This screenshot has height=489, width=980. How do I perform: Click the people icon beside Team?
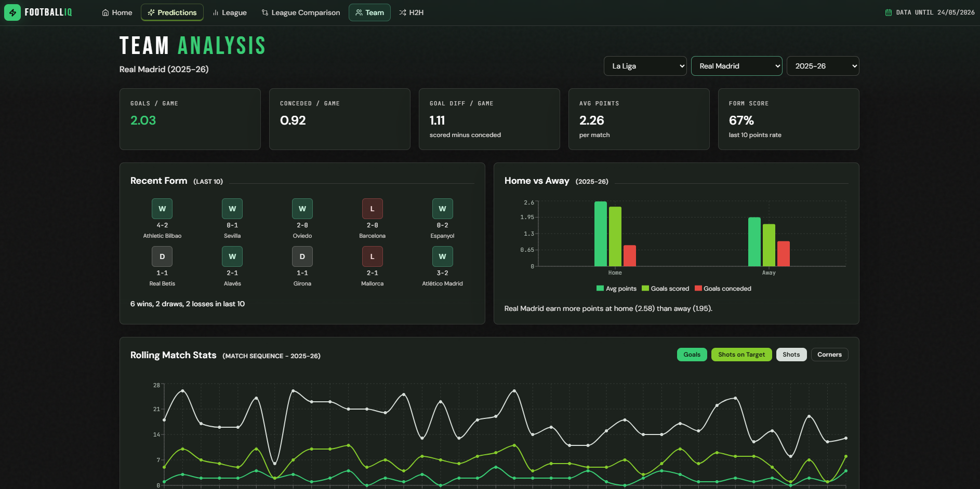coord(359,12)
